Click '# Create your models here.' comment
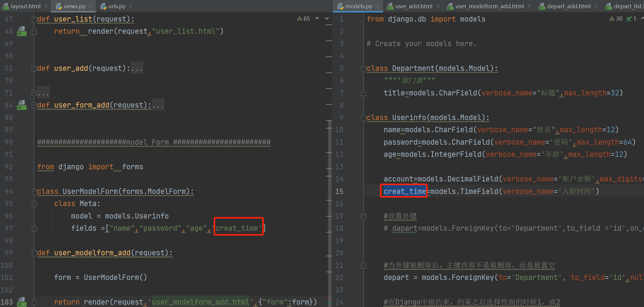 [422, 43]
